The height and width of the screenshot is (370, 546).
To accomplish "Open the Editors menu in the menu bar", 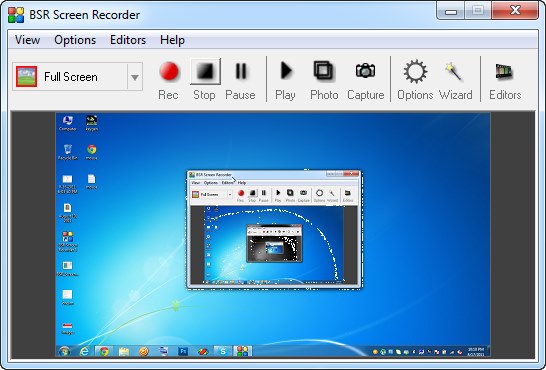I will pyautogui.click(x=128, y=40).
